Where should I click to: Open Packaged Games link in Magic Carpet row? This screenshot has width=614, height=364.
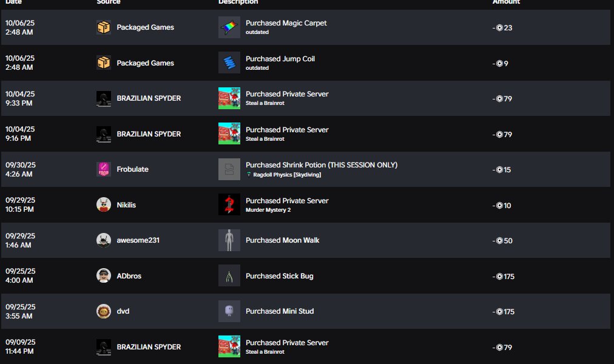coord(145,27)
